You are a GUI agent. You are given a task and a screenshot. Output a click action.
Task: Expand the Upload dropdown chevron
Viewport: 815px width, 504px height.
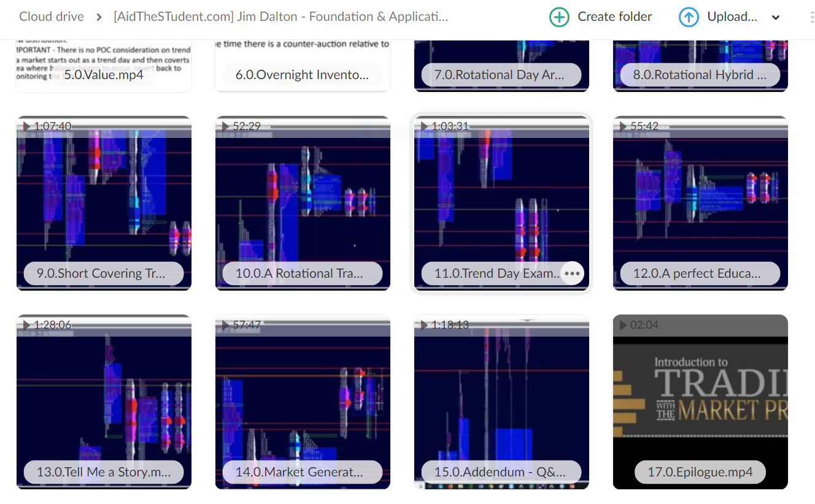776,17
